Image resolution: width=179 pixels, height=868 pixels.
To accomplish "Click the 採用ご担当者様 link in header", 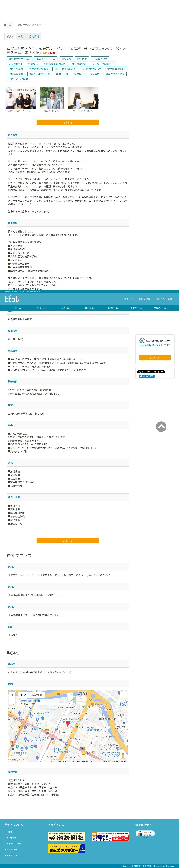I will pos(164,299).
